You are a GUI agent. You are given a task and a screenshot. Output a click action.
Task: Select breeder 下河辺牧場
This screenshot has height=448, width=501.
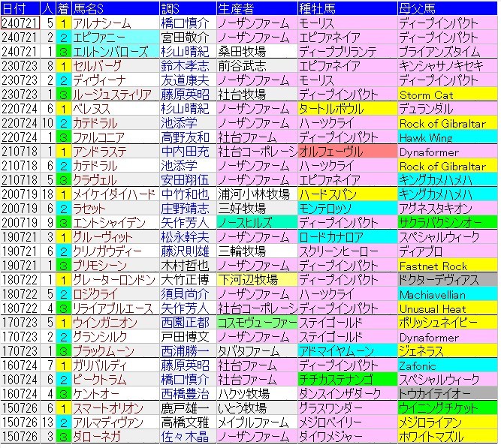(257, 280)
